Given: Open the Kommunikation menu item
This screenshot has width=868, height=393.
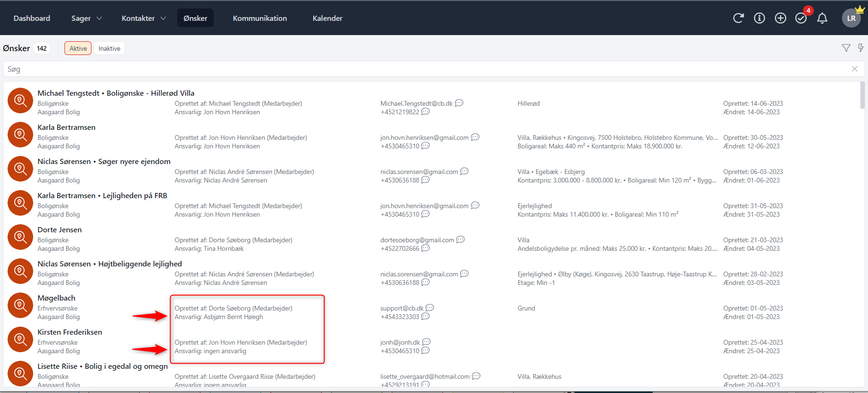Looking at the screenshot, I should [260, 18].
